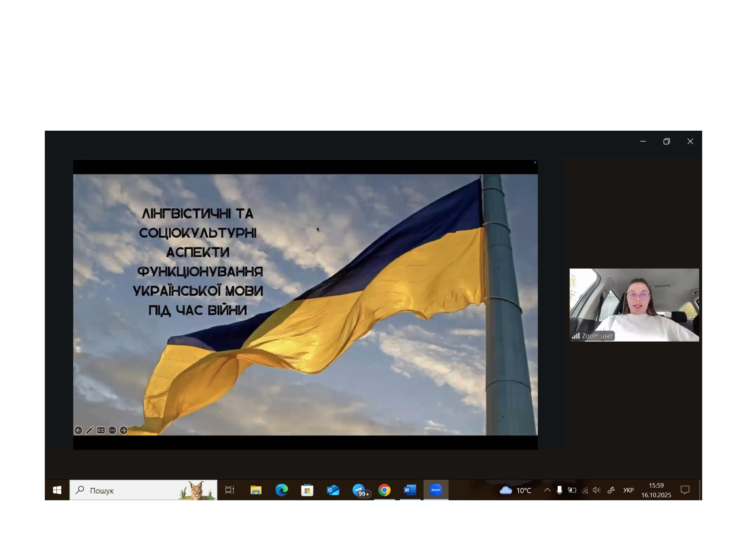Toggle volume speaker icon in tray
The height and width of the screenshot is (560, 747).
596,490
